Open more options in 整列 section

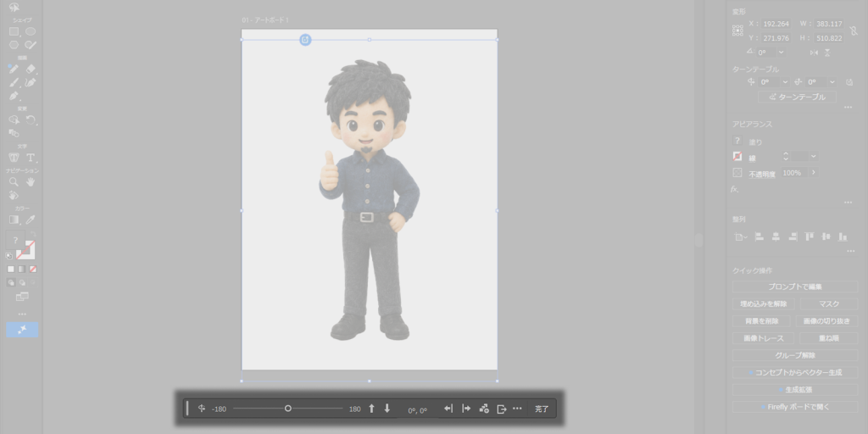pos(851,251)
